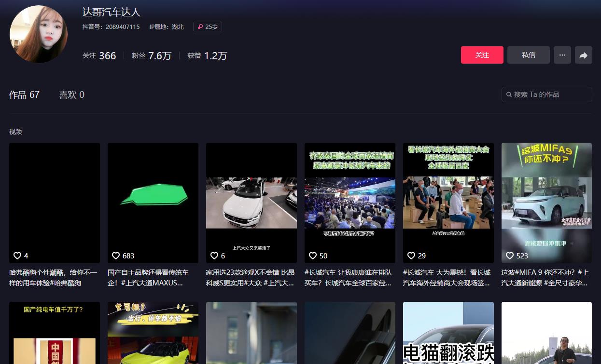Image resolution: width=601 pixels, height=364 pixels.
Task: Open the yellow car 出行、停车都不怕 video
Action: coord(153,333)
